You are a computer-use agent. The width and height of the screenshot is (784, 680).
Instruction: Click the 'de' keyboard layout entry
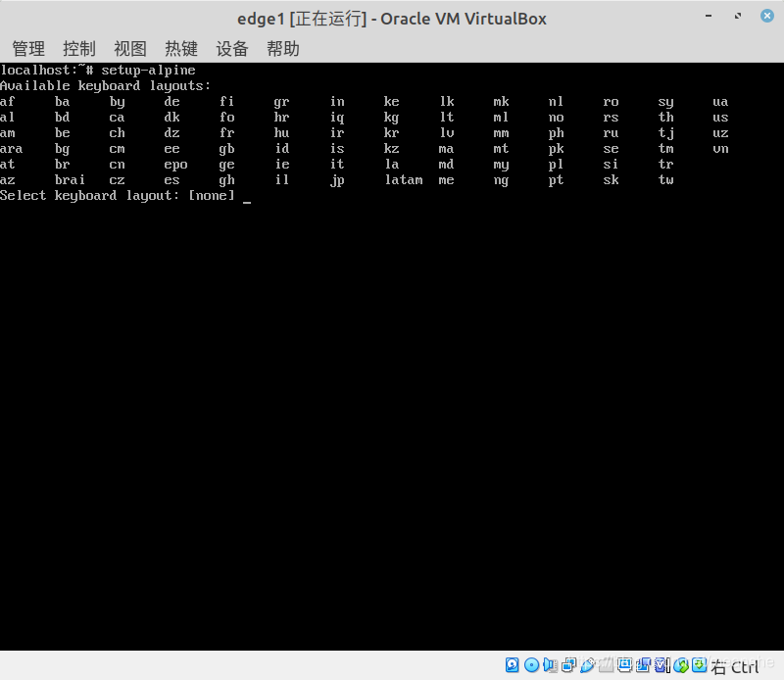coord(172,102)
